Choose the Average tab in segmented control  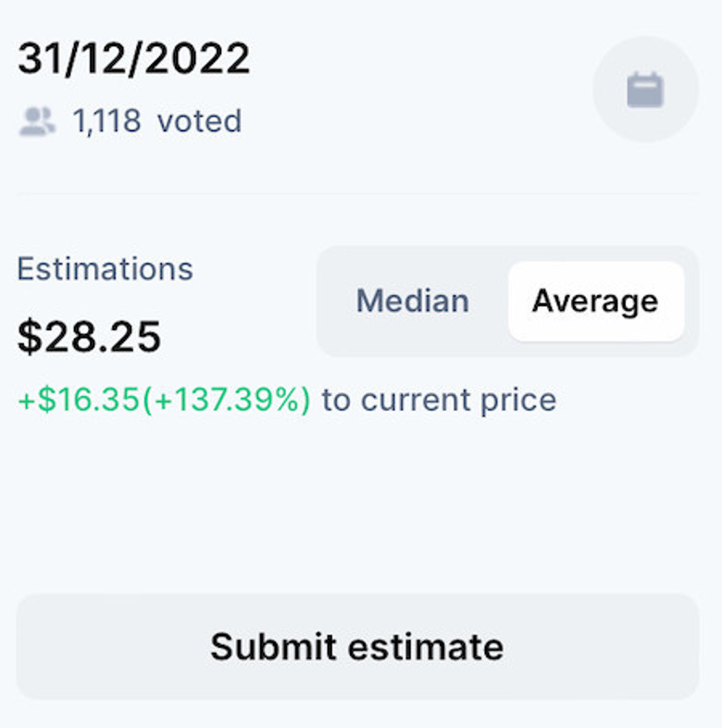[595, 301]
